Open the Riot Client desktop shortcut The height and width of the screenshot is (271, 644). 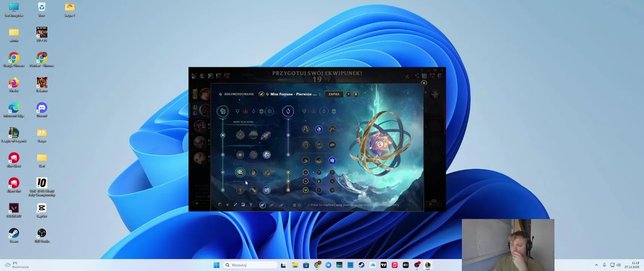pos(14,160)
